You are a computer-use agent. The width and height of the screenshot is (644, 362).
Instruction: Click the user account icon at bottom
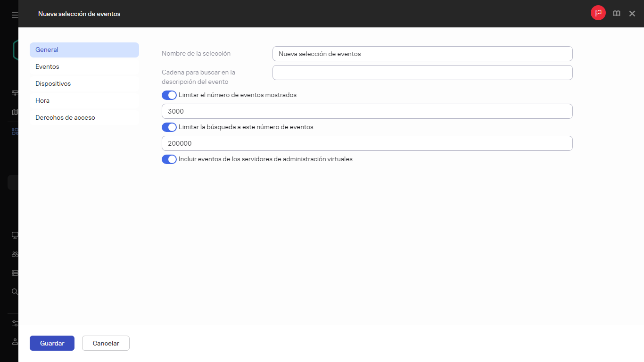pyautogui.click(x=14, y=342)
